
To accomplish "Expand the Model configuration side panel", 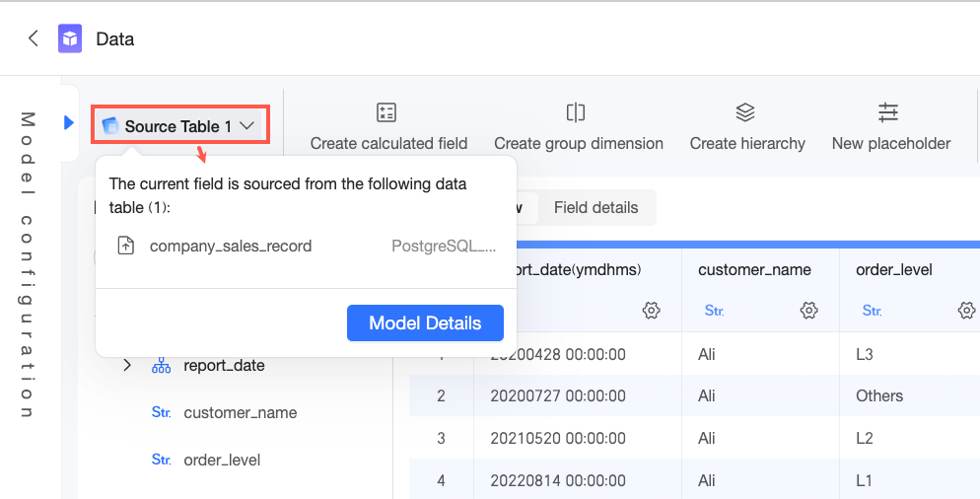I will click(x=69, y=123).
